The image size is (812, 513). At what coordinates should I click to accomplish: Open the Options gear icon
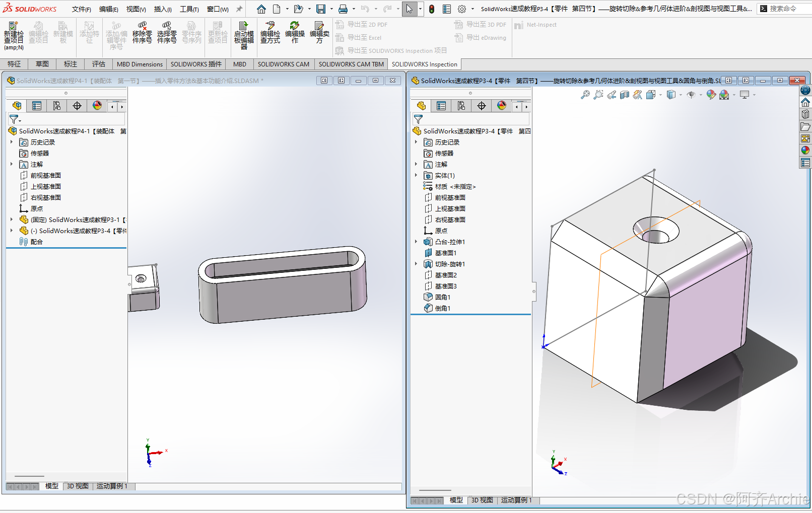(462, 9)
